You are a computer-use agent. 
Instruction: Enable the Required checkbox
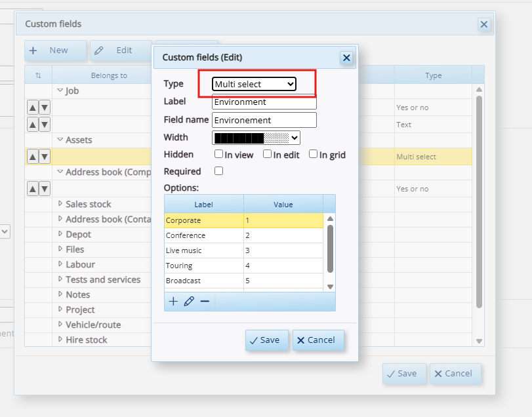tap(219, 171)
